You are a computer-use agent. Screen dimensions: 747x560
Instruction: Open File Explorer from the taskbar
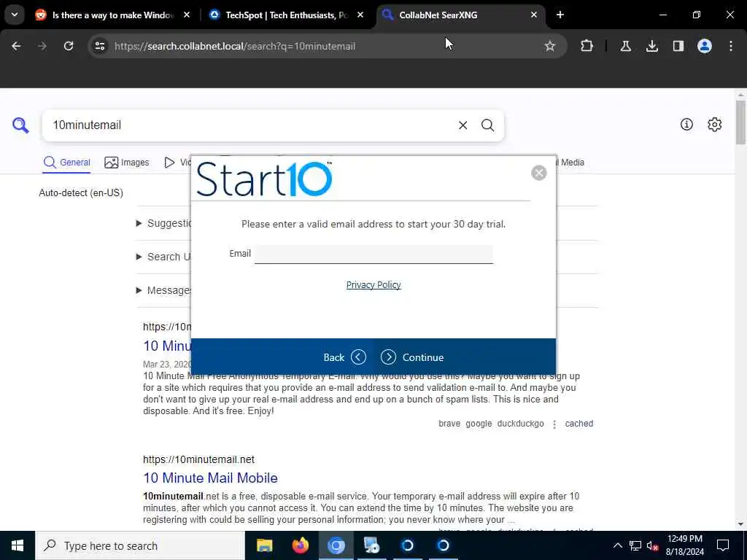tap(264, 545)
